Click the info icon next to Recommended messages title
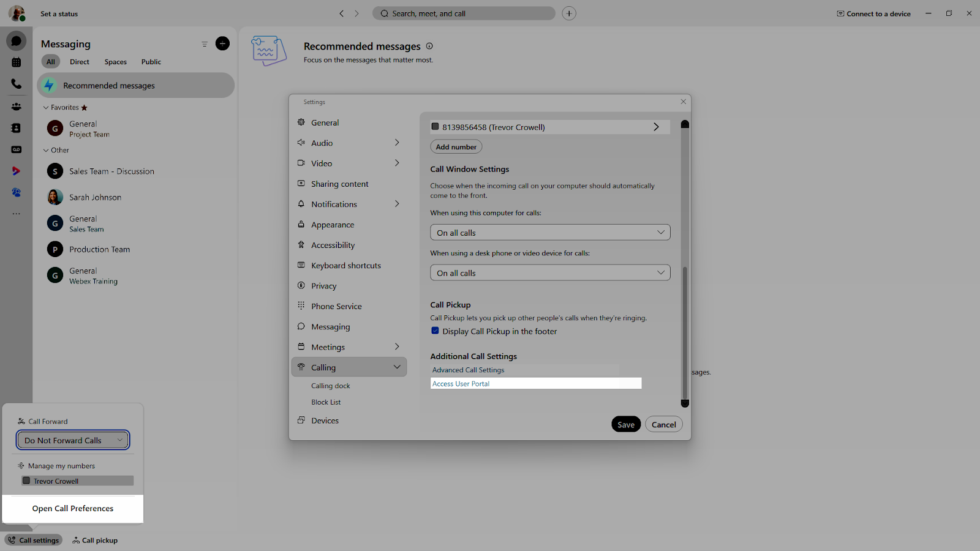The width and height of the screenshot is (980, 551). coord(429,46)
